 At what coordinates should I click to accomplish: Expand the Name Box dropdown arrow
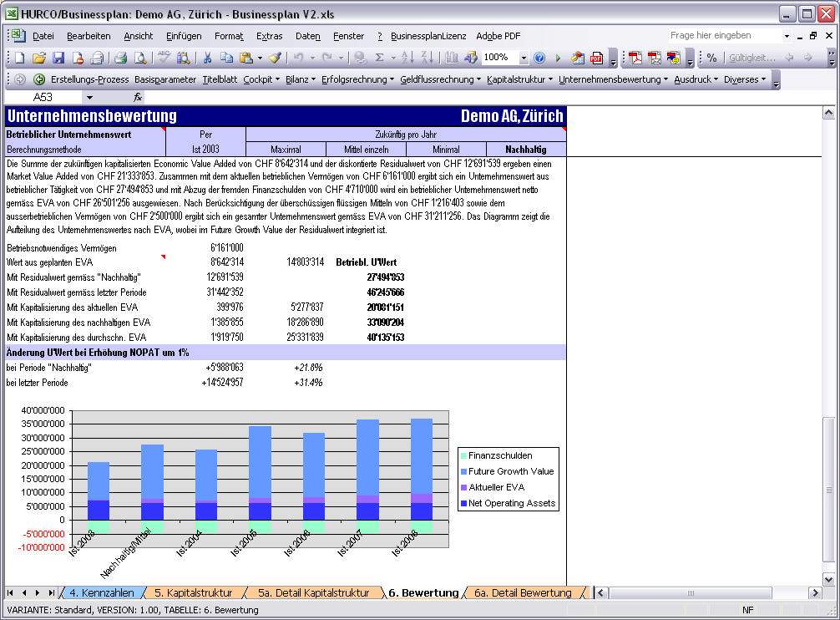click(89, 98)
